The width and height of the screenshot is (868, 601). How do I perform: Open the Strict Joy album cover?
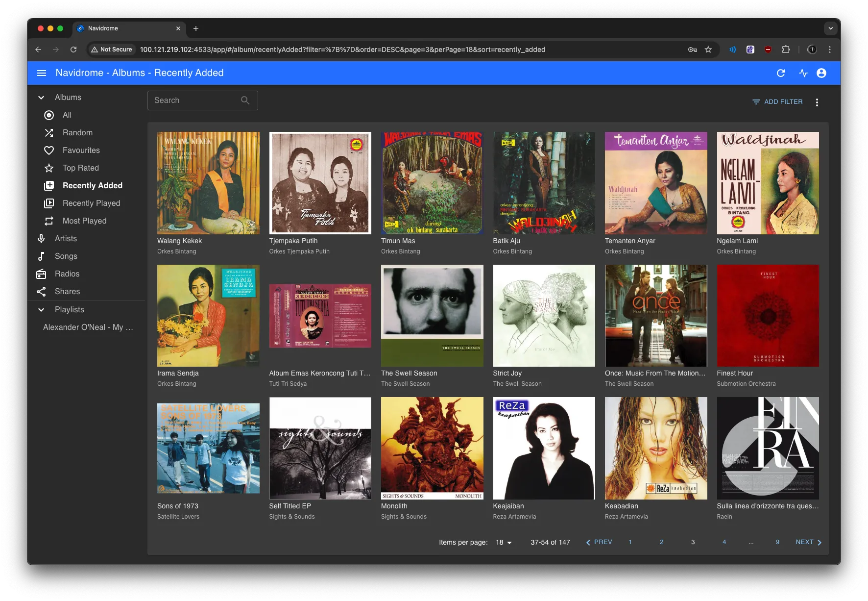[544, 316]
